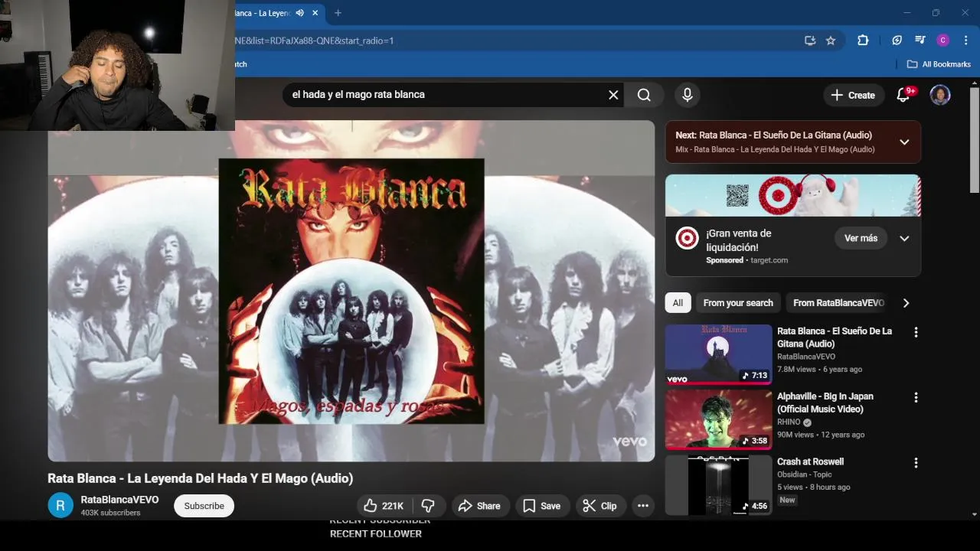Open a new browser tab
Image resolution: width=980 pixels, height=551 pixels.
338,13
